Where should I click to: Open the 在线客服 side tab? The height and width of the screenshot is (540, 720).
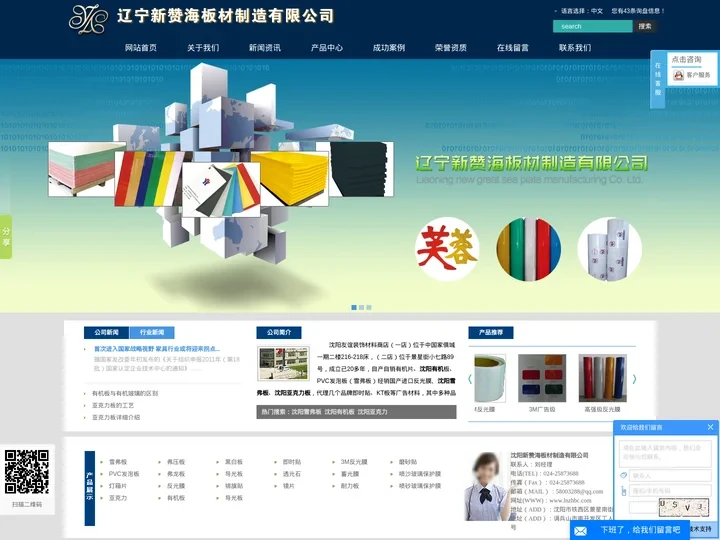click(658, 79)
